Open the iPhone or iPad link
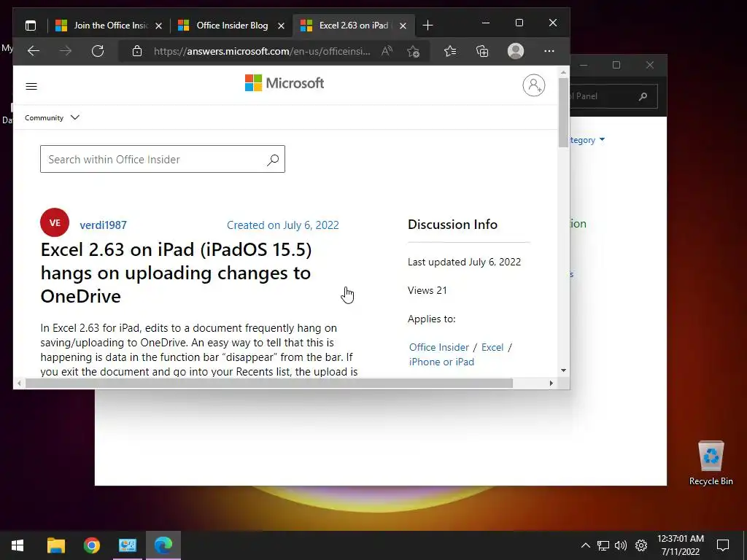The image size is (747, 560). [x=441, y=362]
